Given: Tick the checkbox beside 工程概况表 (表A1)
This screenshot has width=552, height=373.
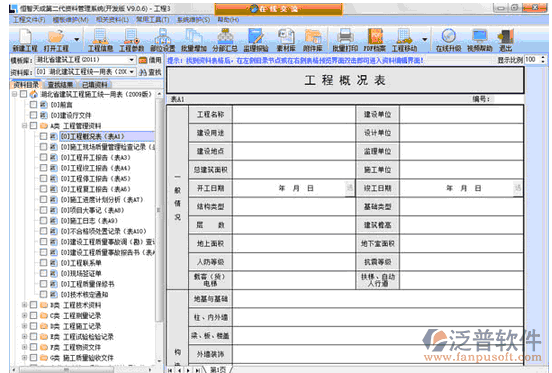Looking at the screenshot, I should click(43, 136).
